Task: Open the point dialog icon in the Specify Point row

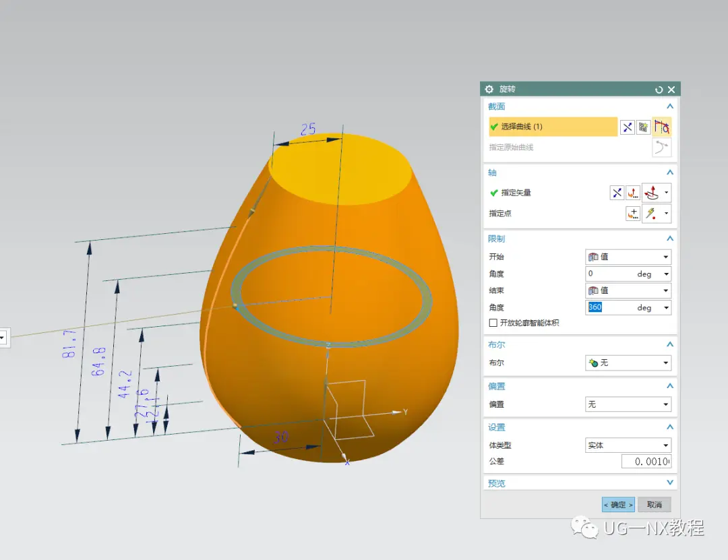Action: [x=633, y=214]
